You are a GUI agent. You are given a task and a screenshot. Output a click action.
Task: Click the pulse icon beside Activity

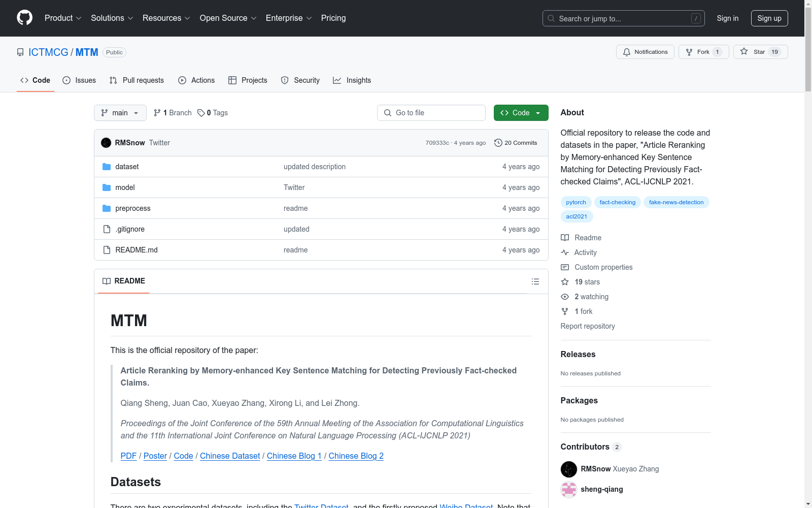[x=565, y=252]
